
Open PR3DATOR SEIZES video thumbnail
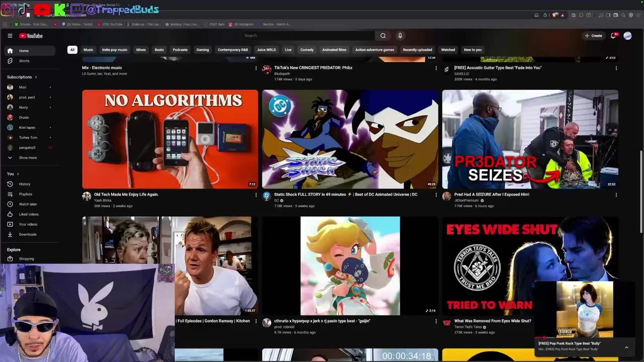[x=530, y=139]
